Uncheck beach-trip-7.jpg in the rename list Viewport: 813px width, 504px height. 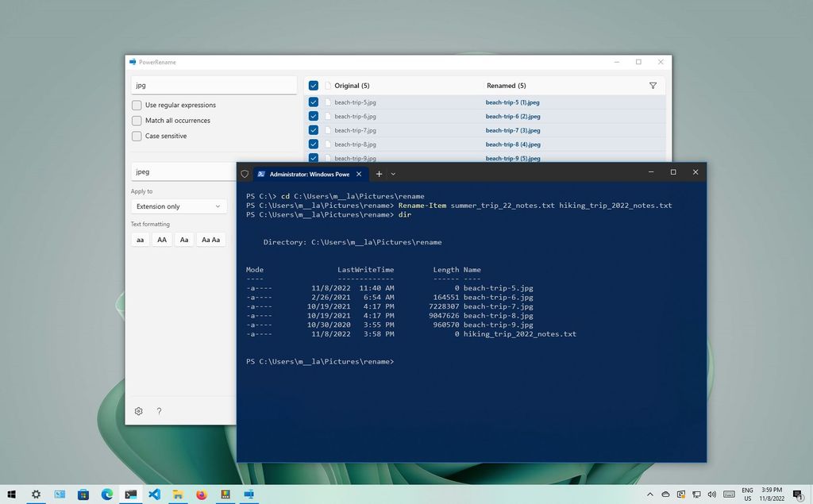pyautogui.click(x=313, y=130)
